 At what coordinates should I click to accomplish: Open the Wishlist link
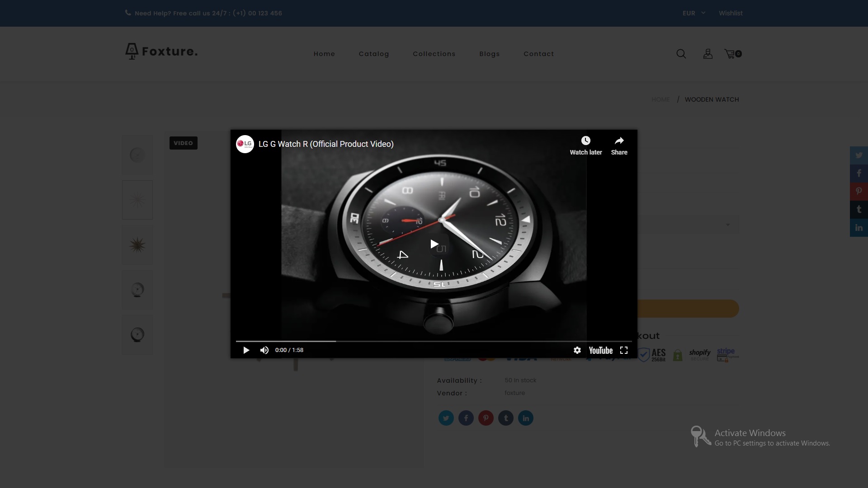[731, 13]
